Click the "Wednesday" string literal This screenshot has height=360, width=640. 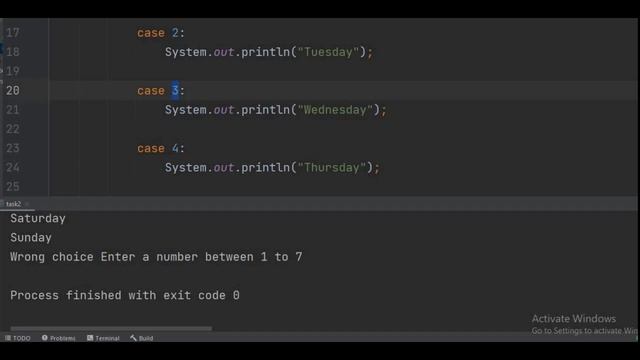point(335,110)
